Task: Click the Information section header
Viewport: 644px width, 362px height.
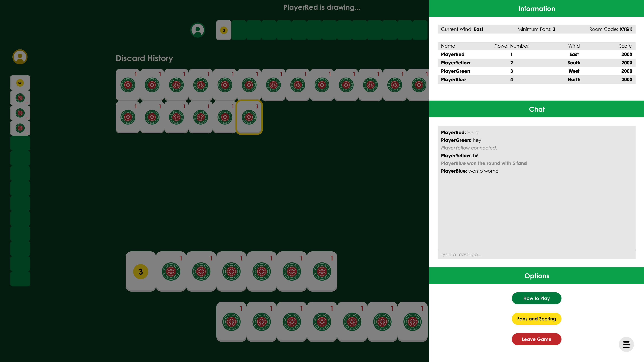Action: click(536, 9)
